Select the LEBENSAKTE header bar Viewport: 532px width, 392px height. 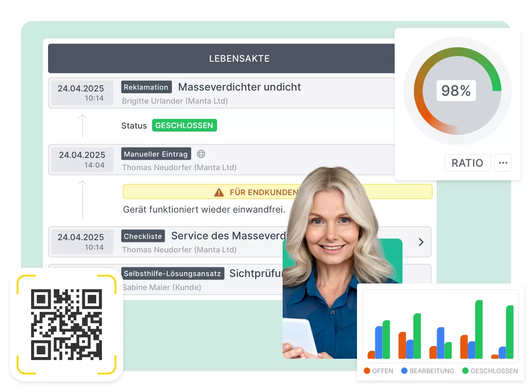[x=221, y=58]
